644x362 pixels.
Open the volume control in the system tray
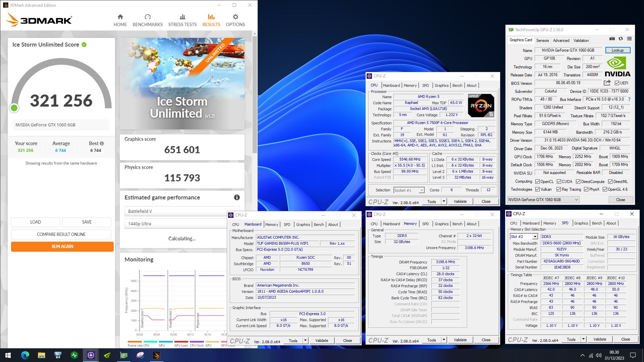click(598, 355)
